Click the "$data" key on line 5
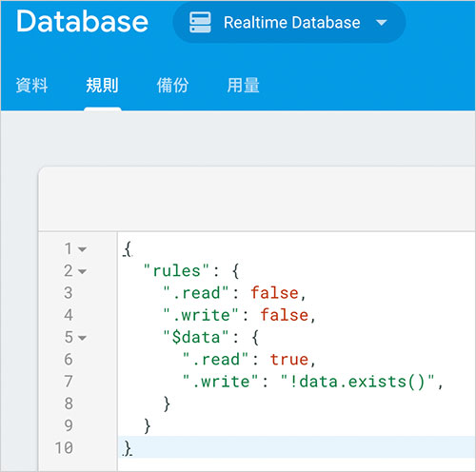This screenshot has width=476, height=472. click(x=196, y=337)
